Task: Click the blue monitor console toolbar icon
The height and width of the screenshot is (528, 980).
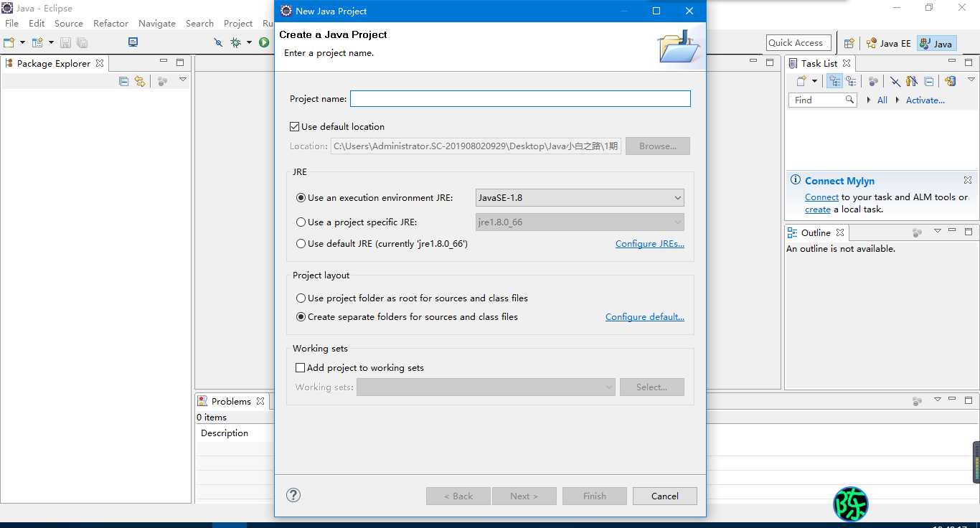Action: (x=133, y=42)
